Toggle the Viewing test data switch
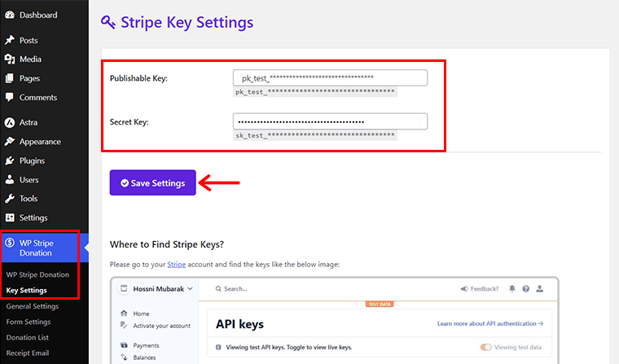Screen dimensions: 619x364 (486, 347)
